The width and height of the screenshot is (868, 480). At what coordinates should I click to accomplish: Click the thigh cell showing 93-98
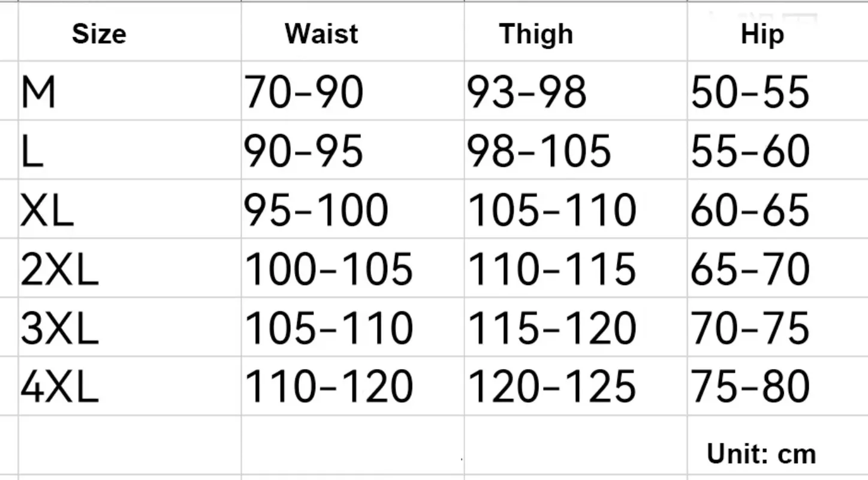[x=575, y=91]
